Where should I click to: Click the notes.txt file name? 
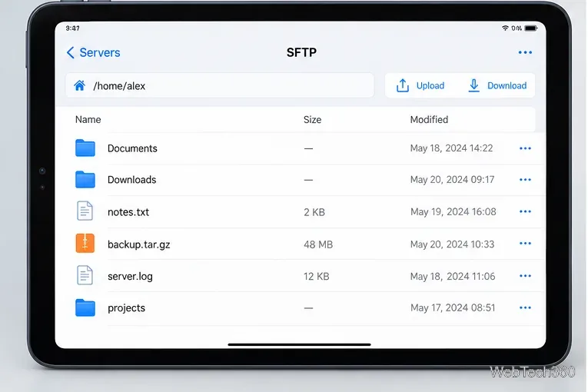tap(128, 212)
